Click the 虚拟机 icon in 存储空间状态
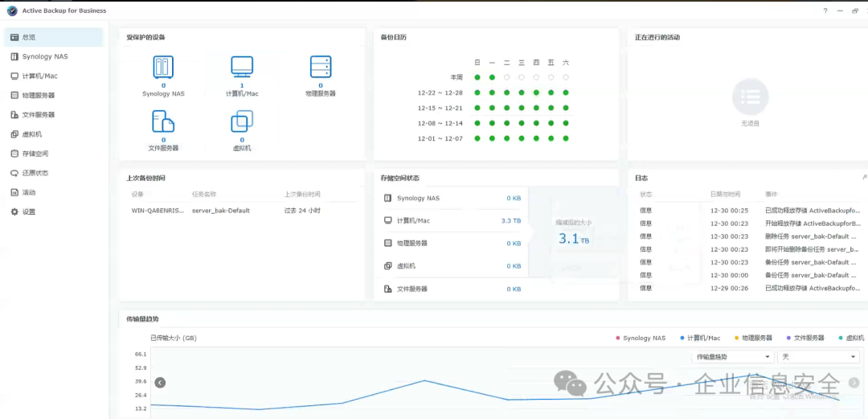The width and height of the screenshot is (868, 419). [x=387, y=266]
